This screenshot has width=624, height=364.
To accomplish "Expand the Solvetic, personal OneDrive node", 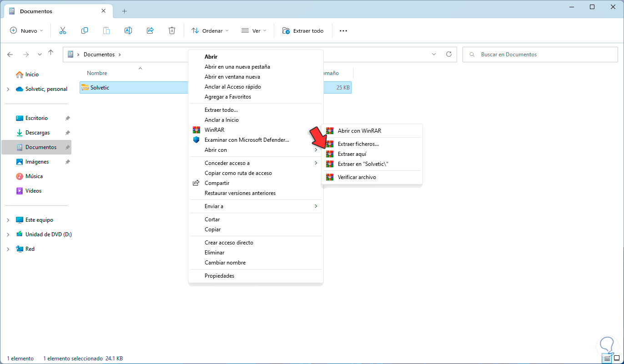I will click(8, 89).
